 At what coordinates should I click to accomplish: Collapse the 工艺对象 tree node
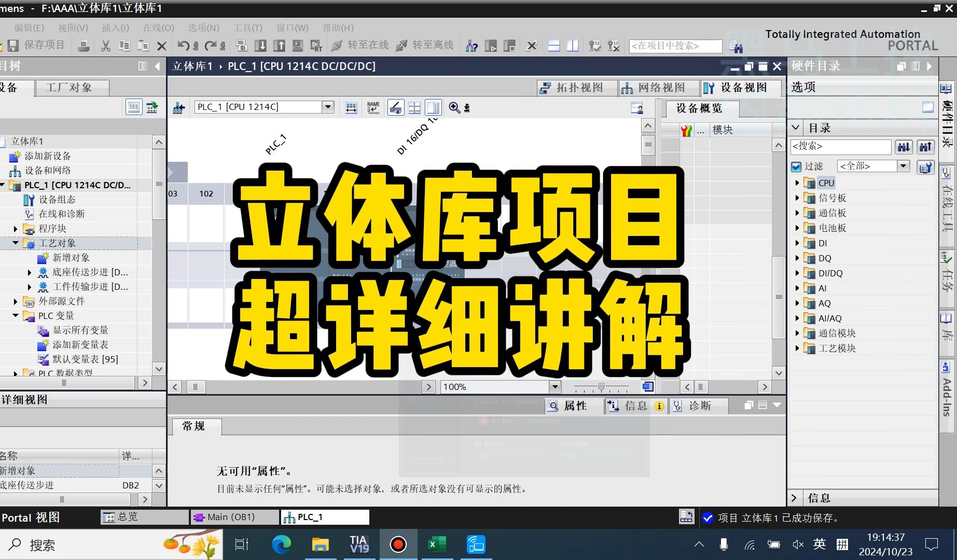tap(15, 243)
